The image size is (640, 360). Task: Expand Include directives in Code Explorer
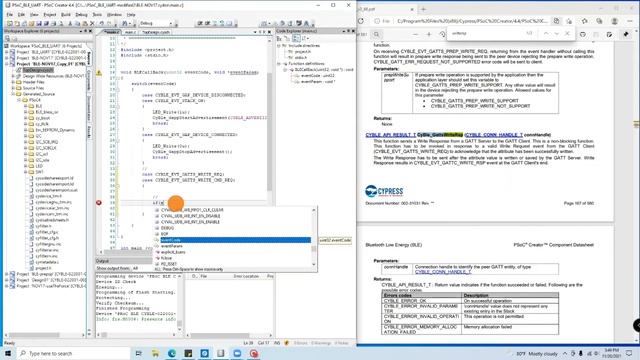click(x=280, y=46)
